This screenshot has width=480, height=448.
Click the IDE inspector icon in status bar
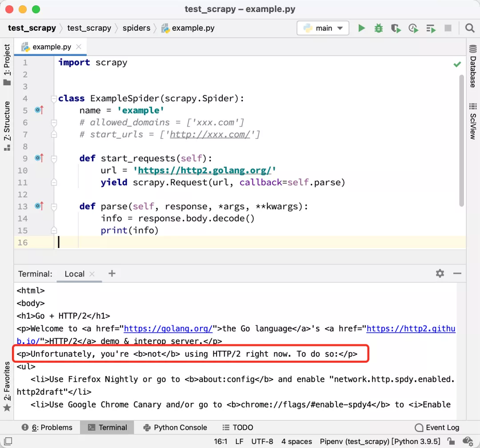coord(468,441)
